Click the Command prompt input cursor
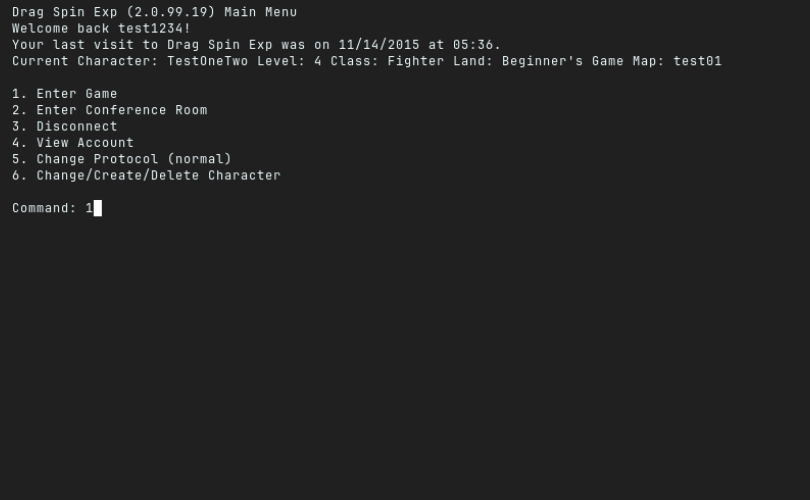 coord(98,208)
